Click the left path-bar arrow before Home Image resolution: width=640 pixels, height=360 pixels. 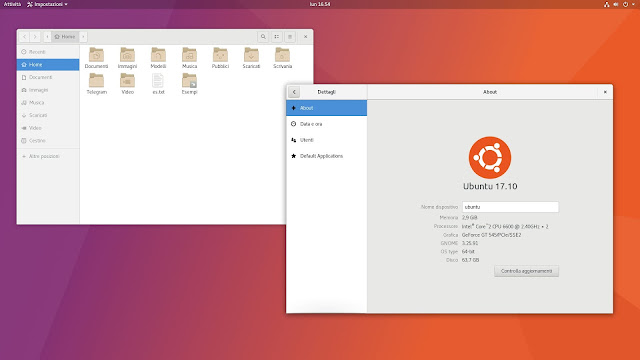pos(47,37)
